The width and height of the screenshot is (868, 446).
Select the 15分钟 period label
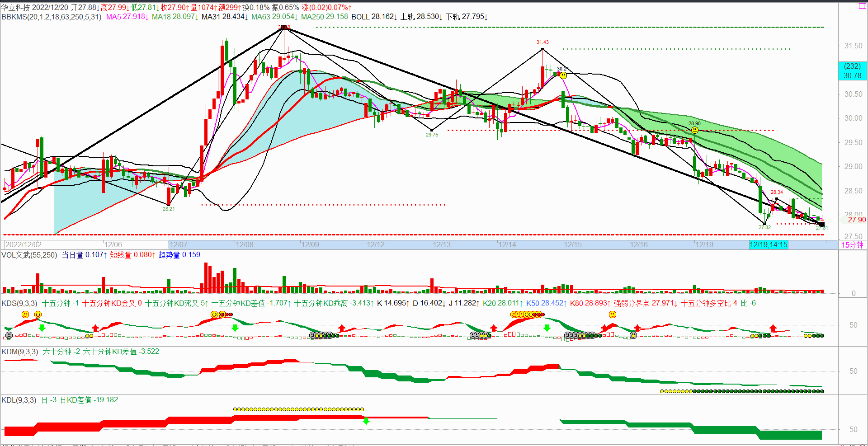pos(852,245)
